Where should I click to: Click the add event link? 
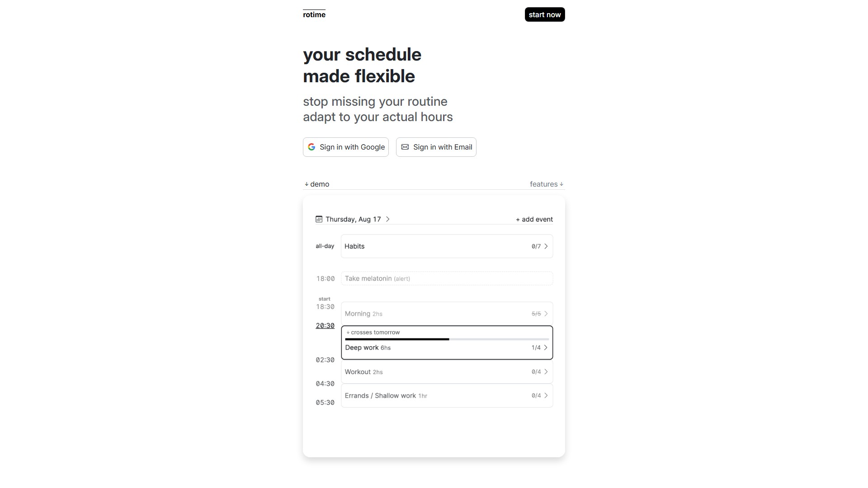534,219
